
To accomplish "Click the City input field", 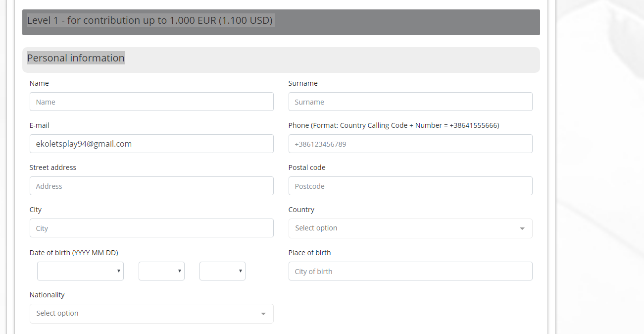I will pyautogui.click(x=151, y=228).
